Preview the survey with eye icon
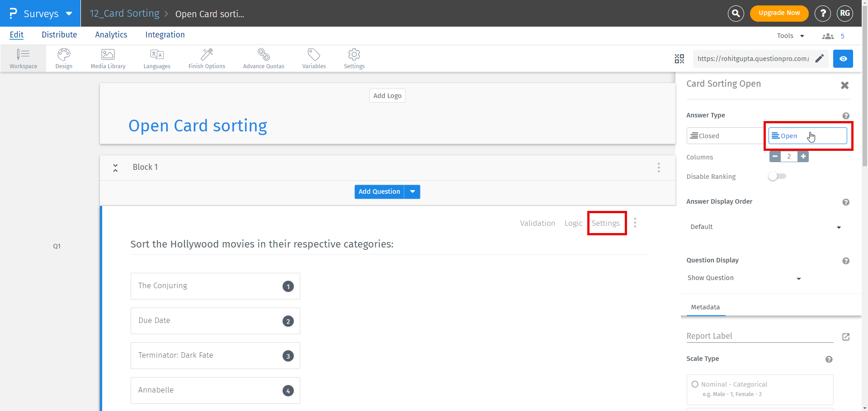The height and width of the screenshot is (411, 868). pos(843,59)
